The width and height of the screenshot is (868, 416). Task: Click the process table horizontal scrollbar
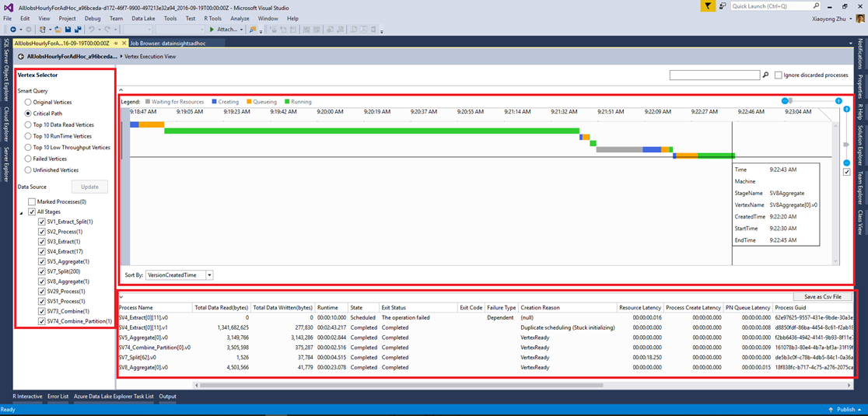coord(401,384)
